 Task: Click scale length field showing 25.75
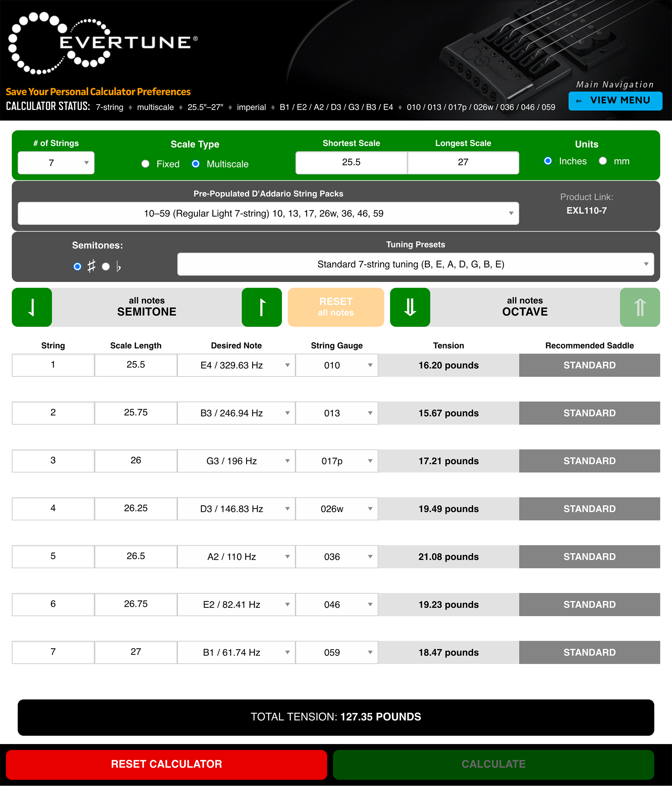tap(136, 413)
